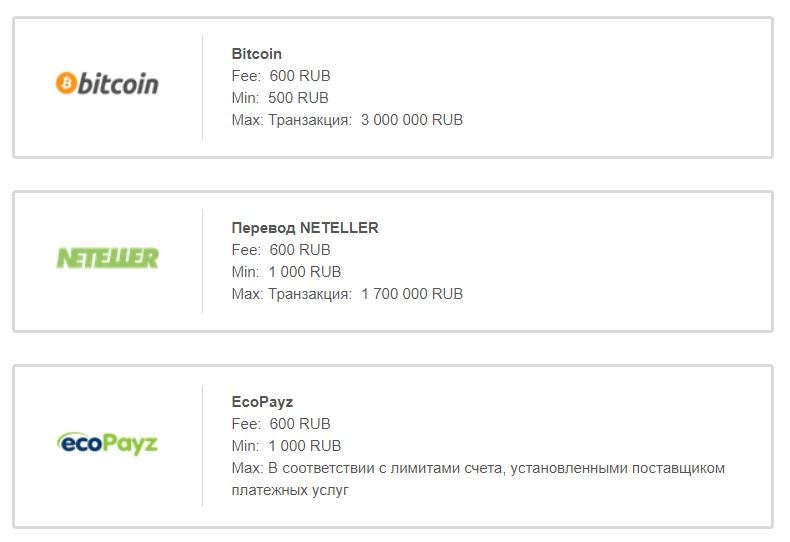Click EcoPayz Min 1 000 RUB line

(x=286, y=446)
